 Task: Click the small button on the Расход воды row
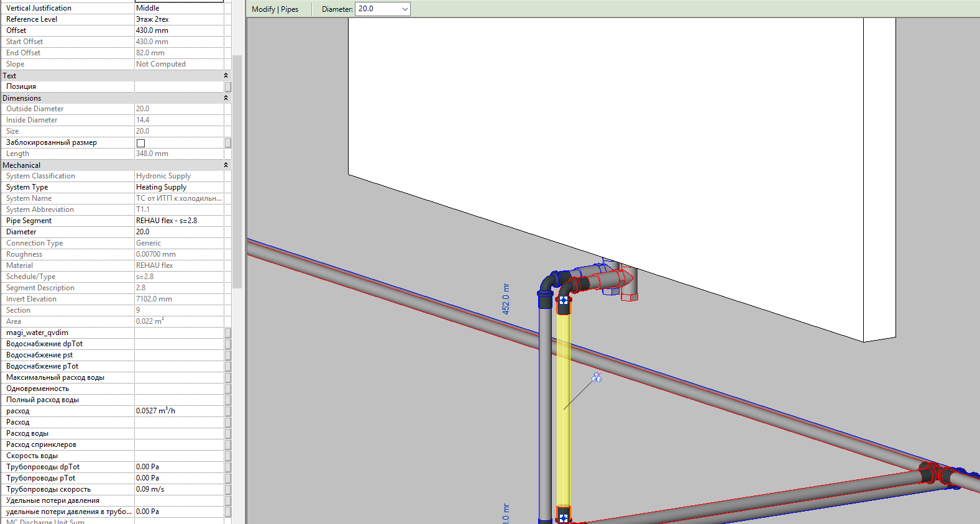(228, 433)
